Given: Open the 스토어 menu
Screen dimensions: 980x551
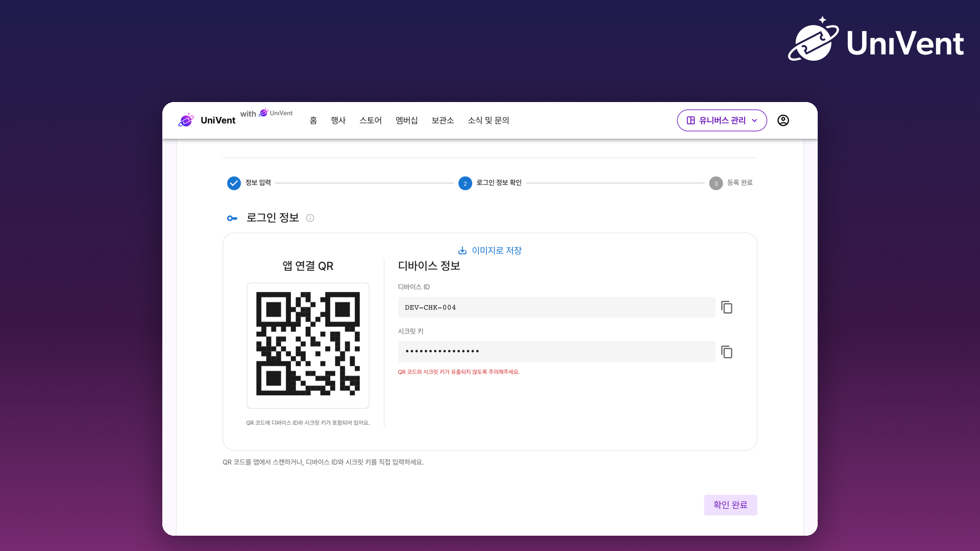Looking at the screenshot, I should (x=371, y=120).
